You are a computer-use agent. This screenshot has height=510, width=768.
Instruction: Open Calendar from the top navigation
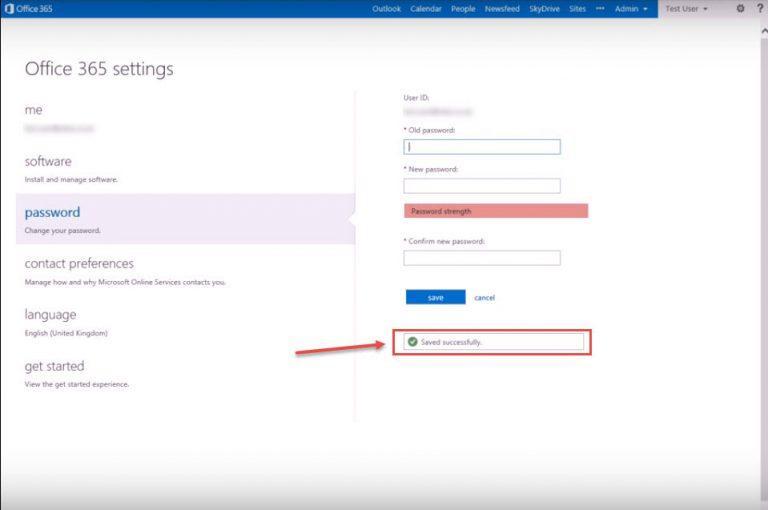(426, 8)
